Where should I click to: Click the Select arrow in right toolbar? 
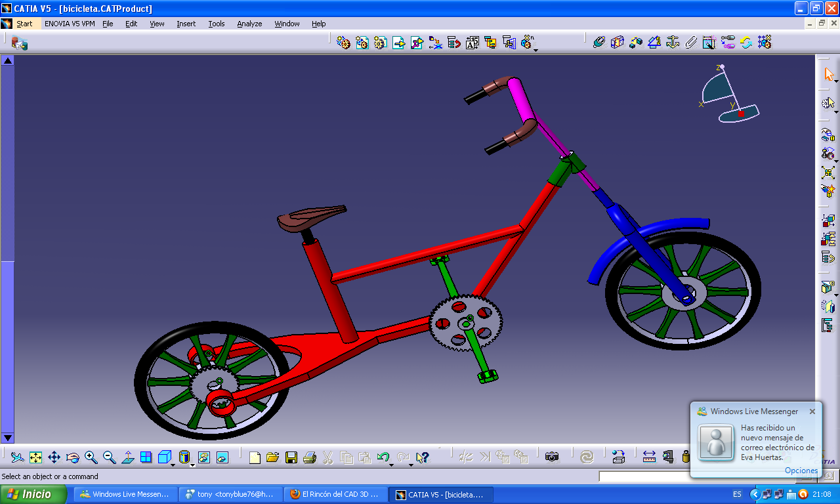click(828, 73)
